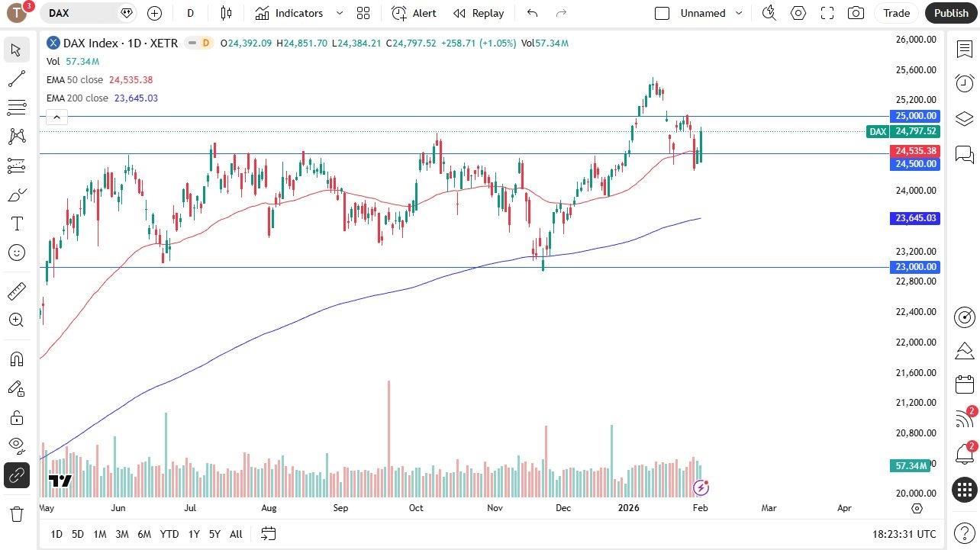Screen dimensions: 980x550
Task: Open the Trade panel
Action: pos(896,13)
